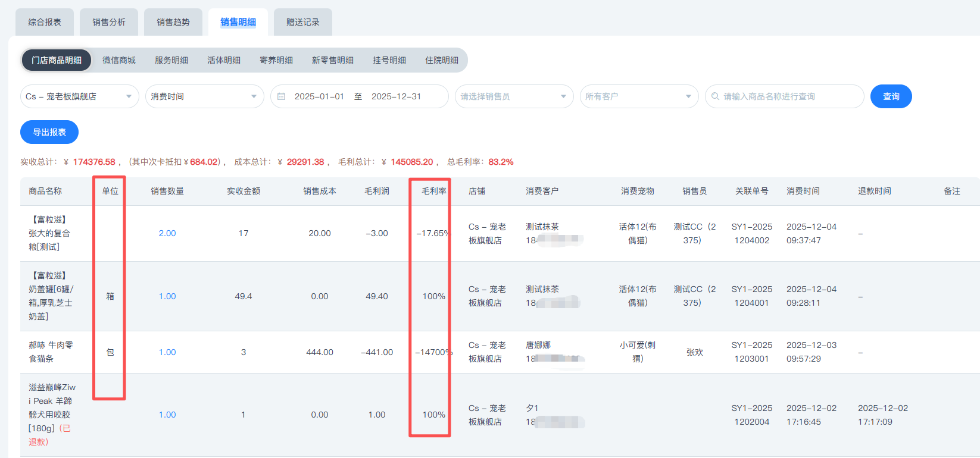Expand the 消费时间 time type dropdown
Image resolution: width=980 pixels, height=458 pixels.
pyautogui.click(x=204, y=96)
